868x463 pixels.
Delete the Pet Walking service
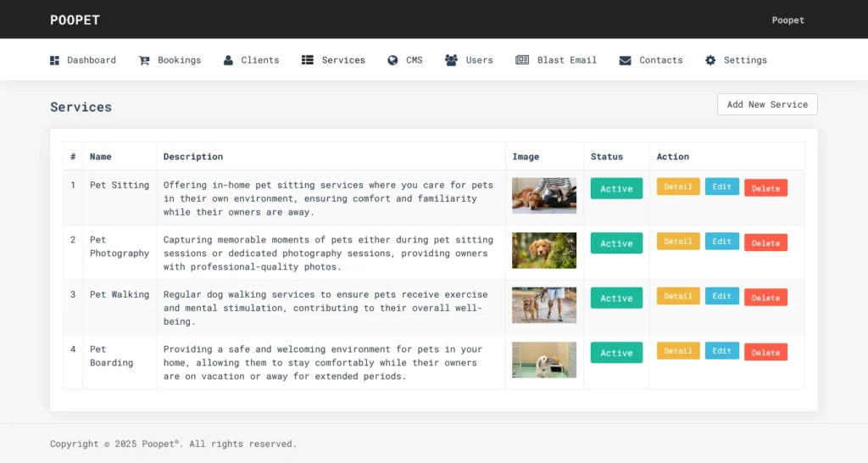765,298
